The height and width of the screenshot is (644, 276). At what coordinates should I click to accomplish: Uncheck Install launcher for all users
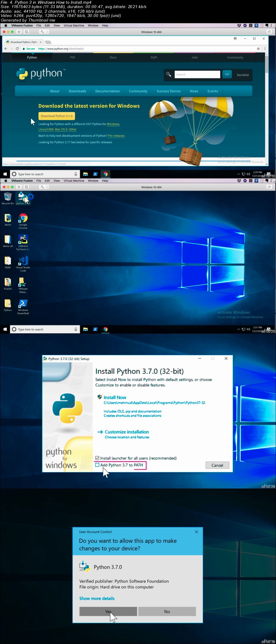(x=97, y=458)
